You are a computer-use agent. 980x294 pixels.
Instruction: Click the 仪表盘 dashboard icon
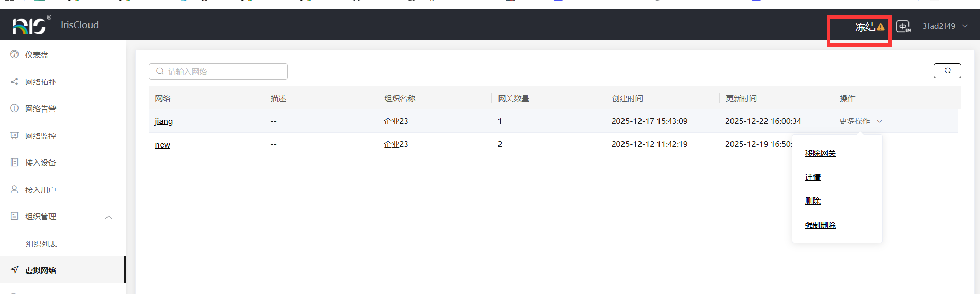(x=14, y=54)
